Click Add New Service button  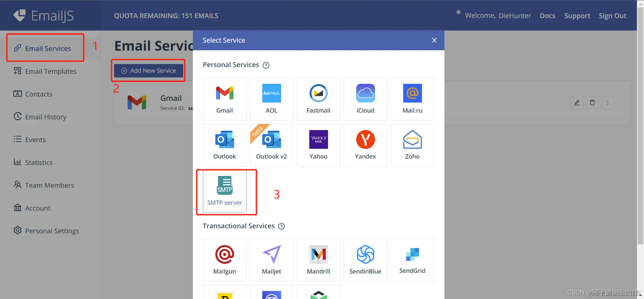[149, 71]
